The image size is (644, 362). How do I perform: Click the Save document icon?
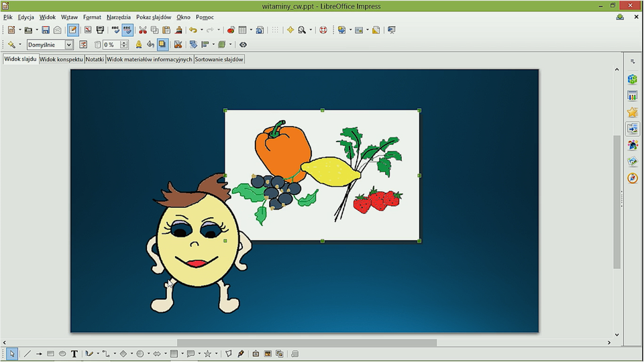(x=46, y=30)
